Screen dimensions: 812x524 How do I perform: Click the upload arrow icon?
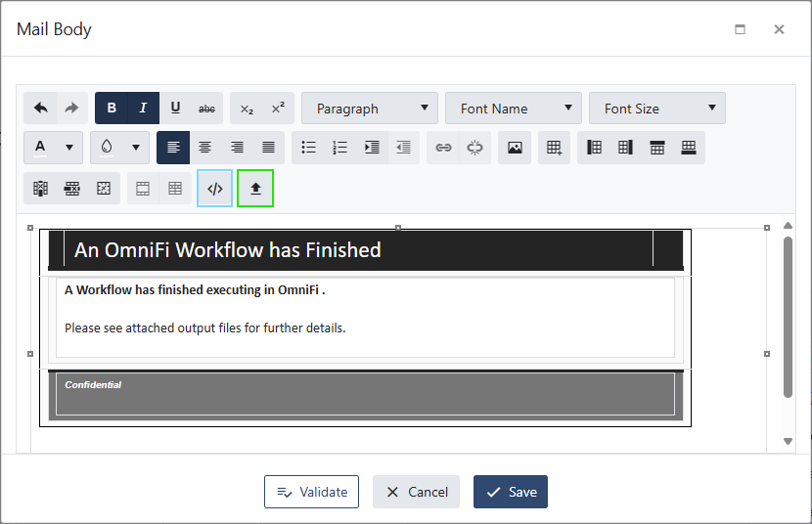click(x=255, y=189)
